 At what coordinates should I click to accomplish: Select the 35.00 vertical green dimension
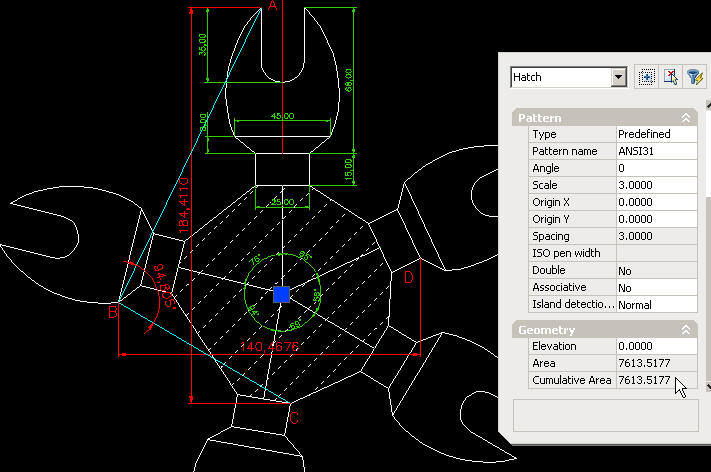[x=202, y=44]
